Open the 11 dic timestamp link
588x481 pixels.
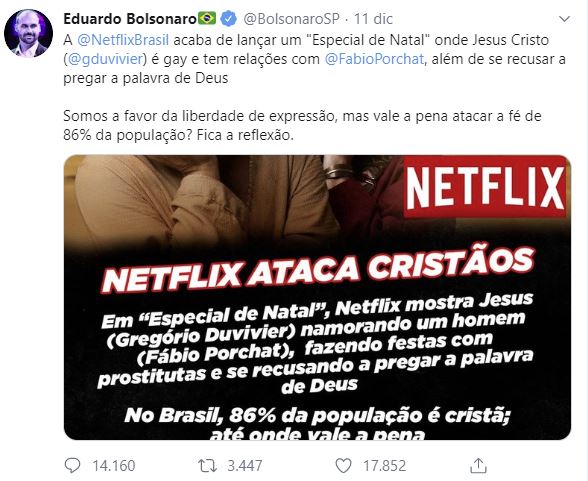point(374,19)
